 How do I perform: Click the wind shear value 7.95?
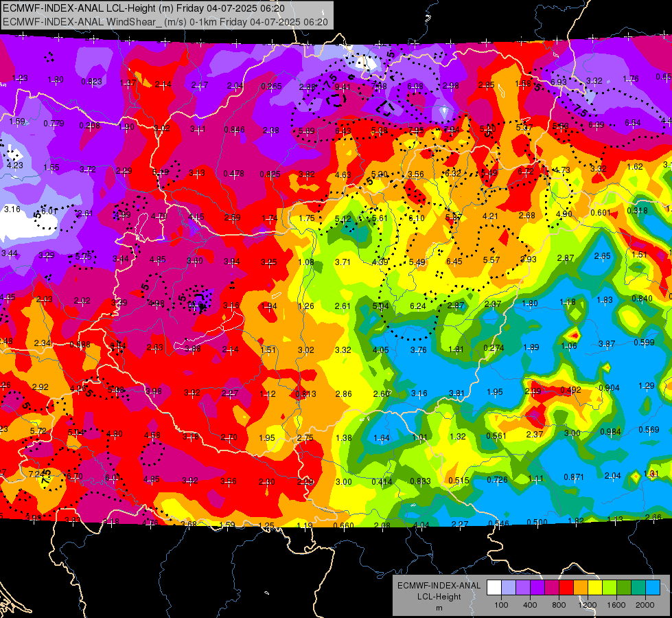(416, 130)
